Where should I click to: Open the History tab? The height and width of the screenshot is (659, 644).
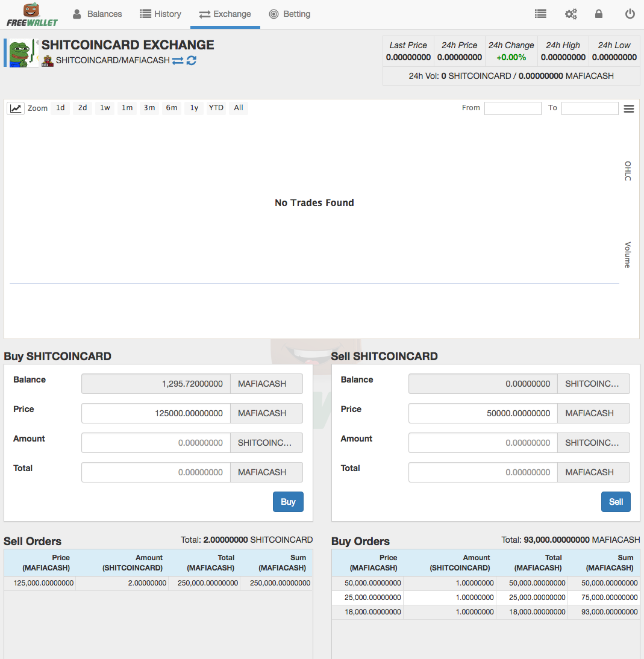[161, 14]
